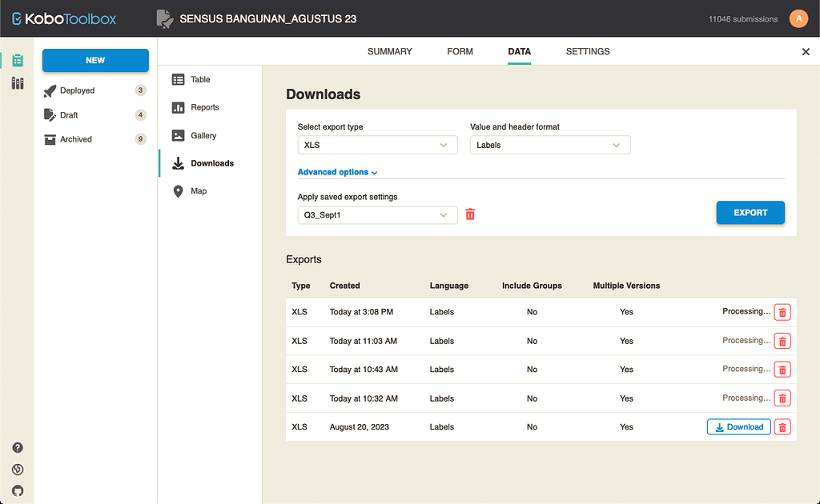The width and height of the screenshot is (820, 504).
Task: Download the August 20 XLS export
Action: tap(738, 426)
